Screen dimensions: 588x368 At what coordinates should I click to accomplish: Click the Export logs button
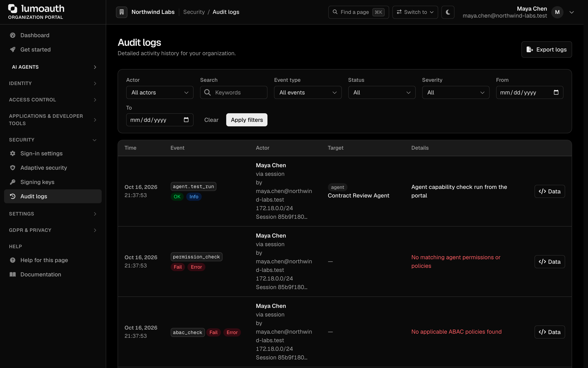coord(546,49)
